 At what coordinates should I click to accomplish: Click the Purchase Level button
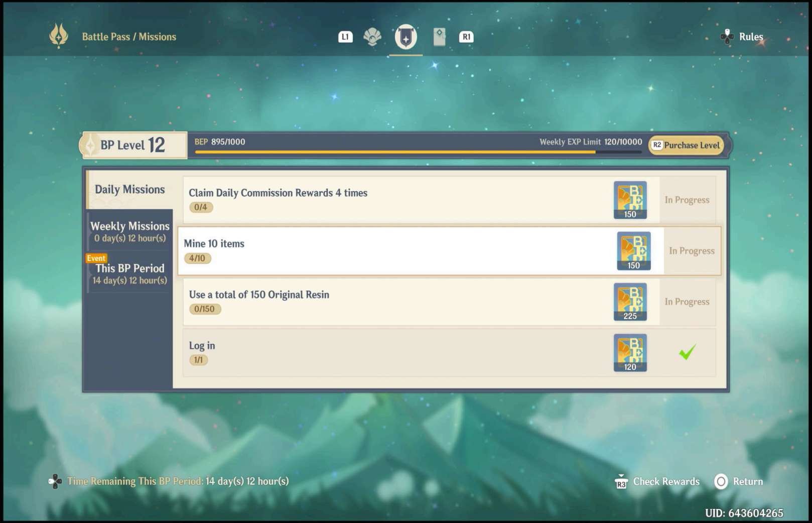point(686,145)
